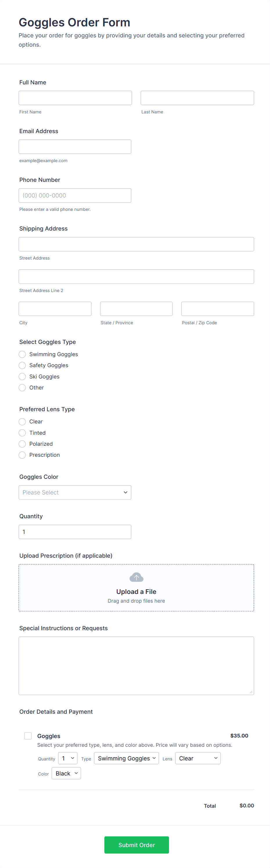This screenshot has height=868, width=270.
Task: Open the Type Swimming Goggles dropdown
Action: (126, 758)
